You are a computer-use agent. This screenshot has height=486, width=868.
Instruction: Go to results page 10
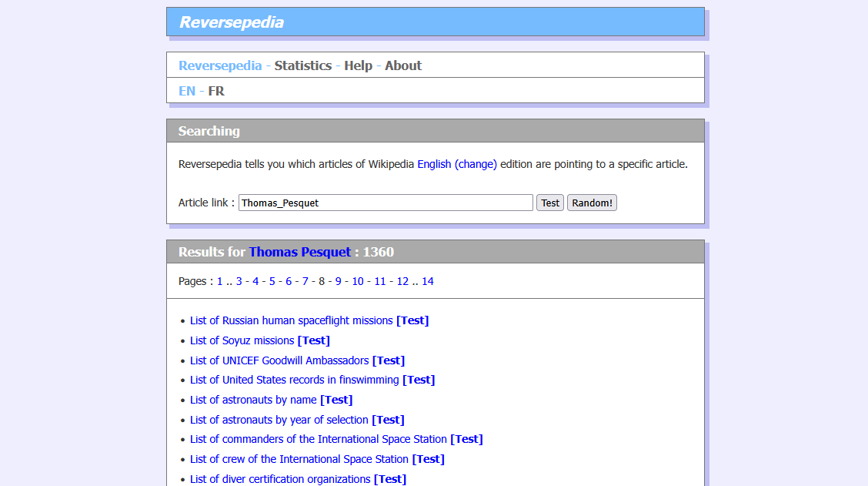358,282
